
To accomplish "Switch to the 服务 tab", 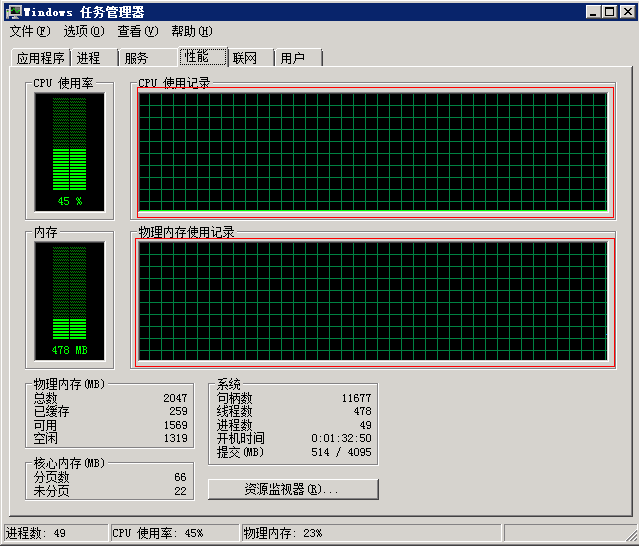I will (x=137, y=58).
